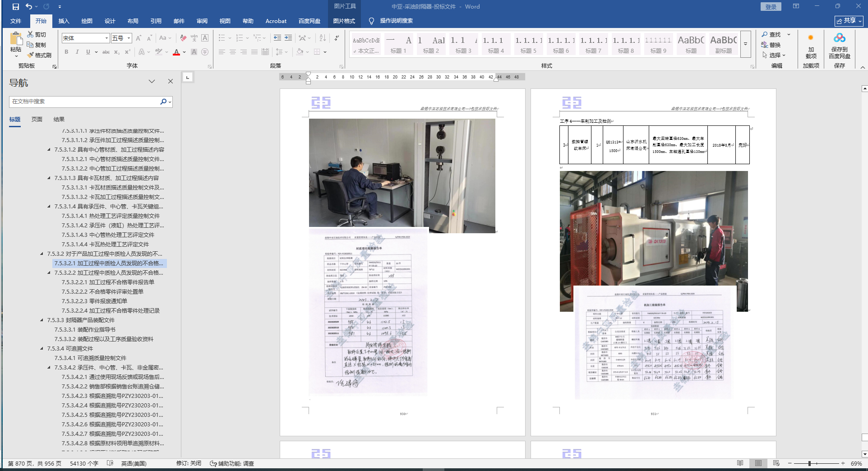Viewport: 868px width, 471px height.
Task: Click the Cut (剪切) scissors icon
Action: point(30,34)
